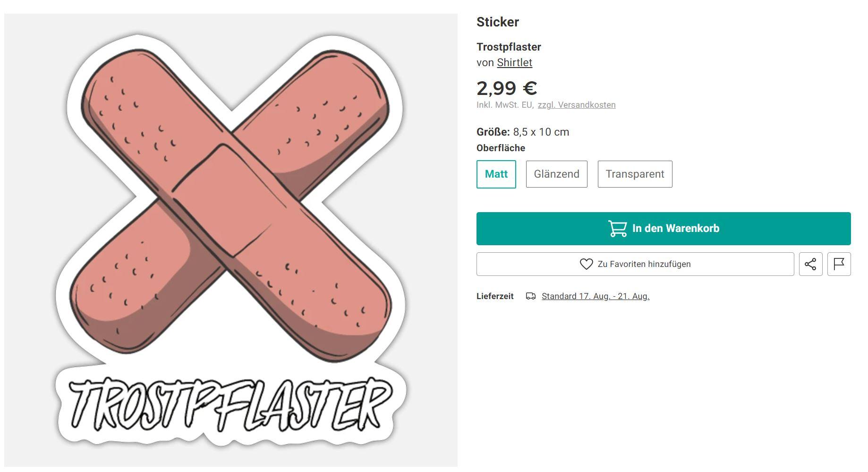Click the shopping cart icon

[617, 229]
